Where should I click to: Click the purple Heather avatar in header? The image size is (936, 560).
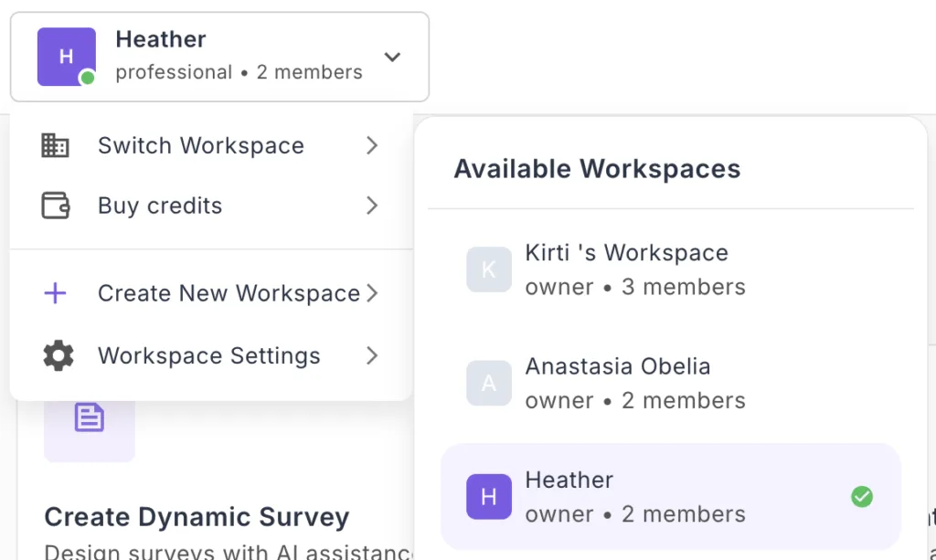66,57
